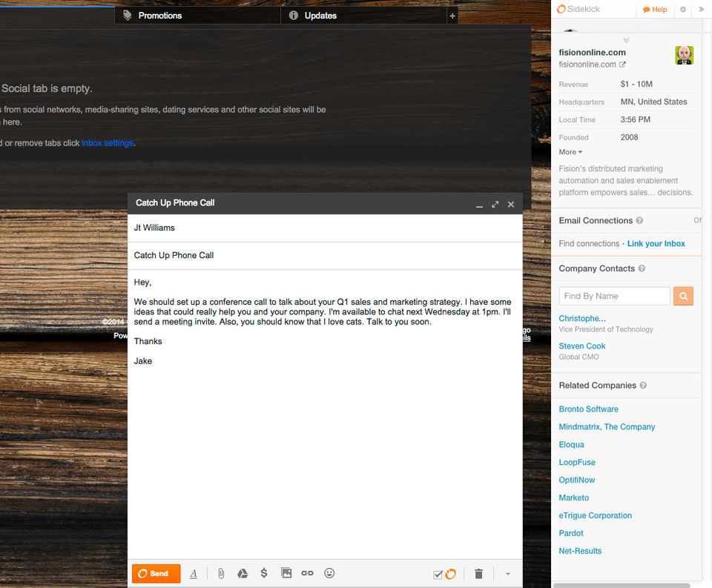Viewport: 712px width, 588px height.
Task: Click the double chevron above fisiononline.com
Action: (x=626, y=40)
